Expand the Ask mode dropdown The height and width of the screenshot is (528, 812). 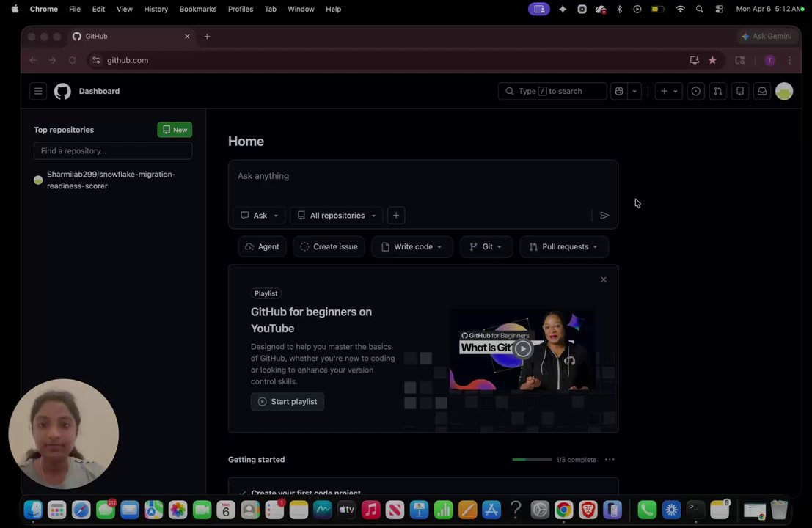[x=260, y=216]
